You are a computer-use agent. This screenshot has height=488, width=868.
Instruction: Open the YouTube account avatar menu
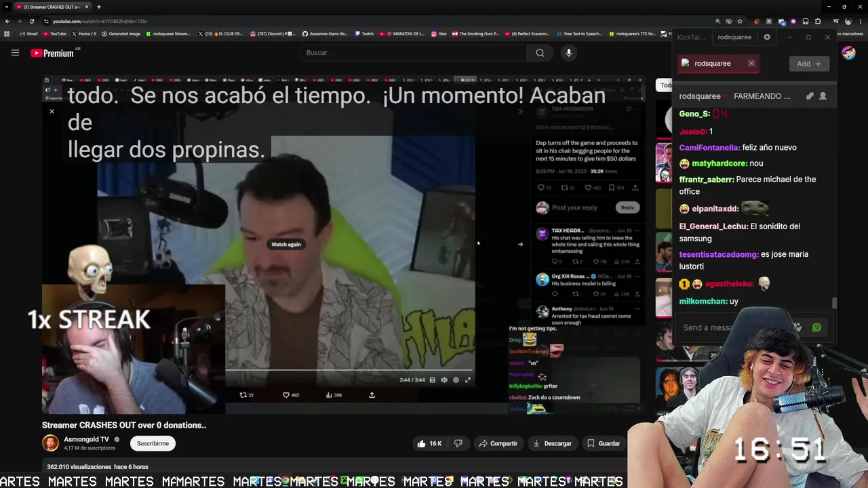(848, 53)
